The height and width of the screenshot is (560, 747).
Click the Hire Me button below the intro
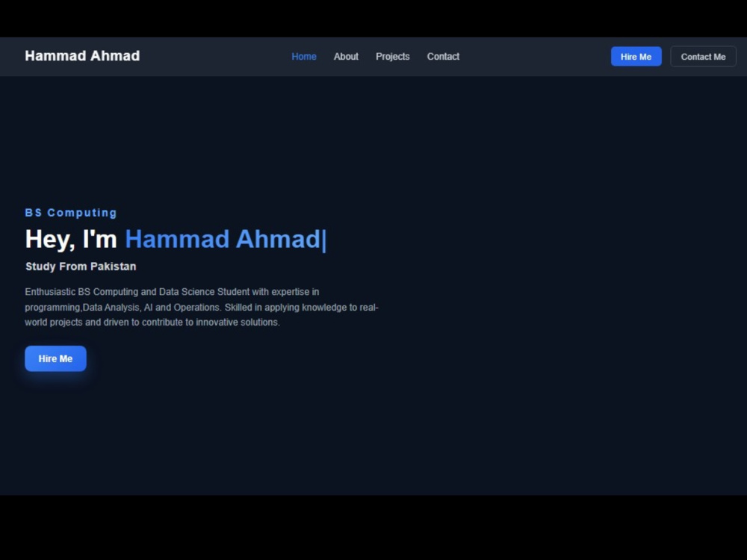click(x=56, y=358)
